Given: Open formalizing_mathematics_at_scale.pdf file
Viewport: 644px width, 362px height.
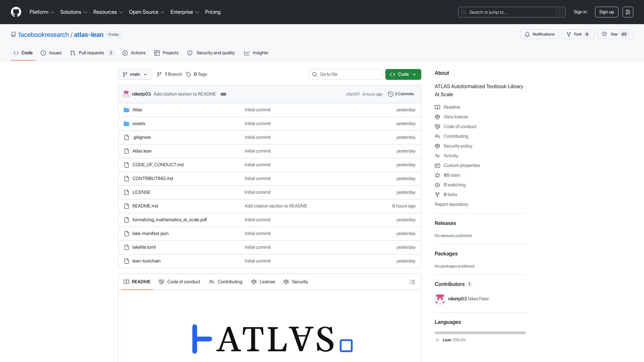Looking at the screenshot, I should [170, 220].
